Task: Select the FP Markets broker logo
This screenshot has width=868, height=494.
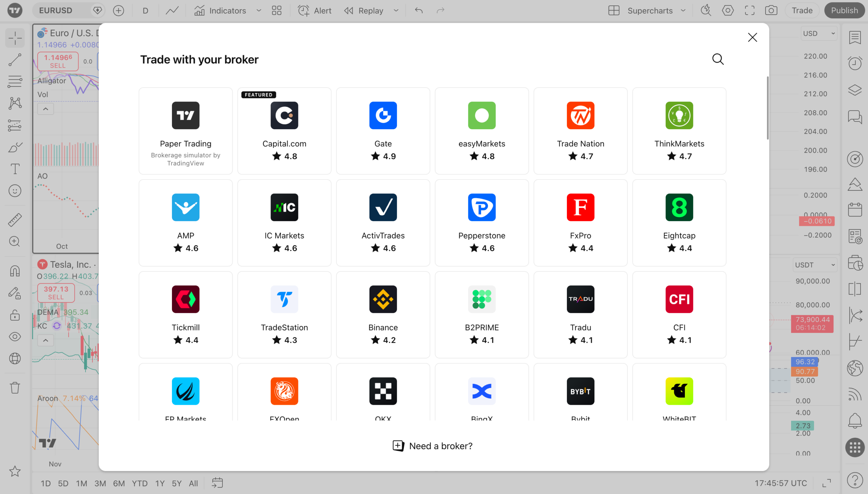Action: coord(185,391)
